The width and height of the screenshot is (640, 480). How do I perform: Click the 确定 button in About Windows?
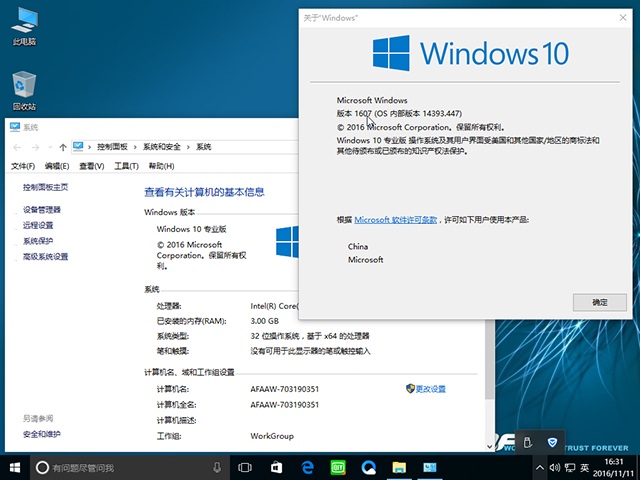click(x=599, y=301)
